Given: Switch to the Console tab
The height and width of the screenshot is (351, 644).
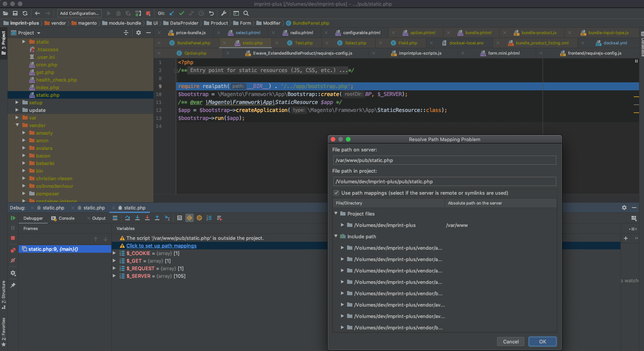Looking at the screenshot, I should [x=66, y=218].
